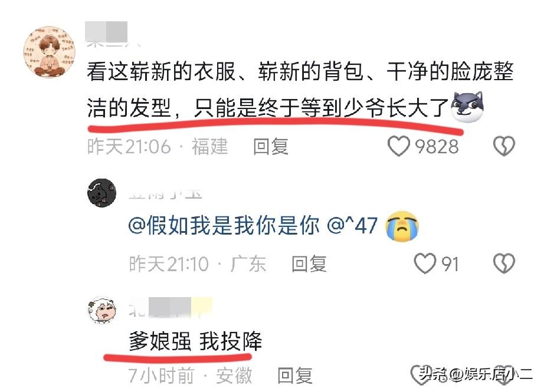Tap the husky dog emoji

[467, 107]
